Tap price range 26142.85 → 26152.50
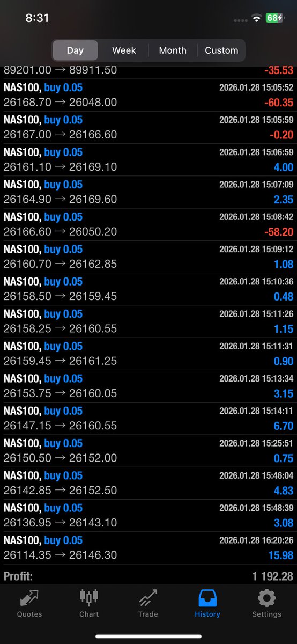 tap(60, 490)
